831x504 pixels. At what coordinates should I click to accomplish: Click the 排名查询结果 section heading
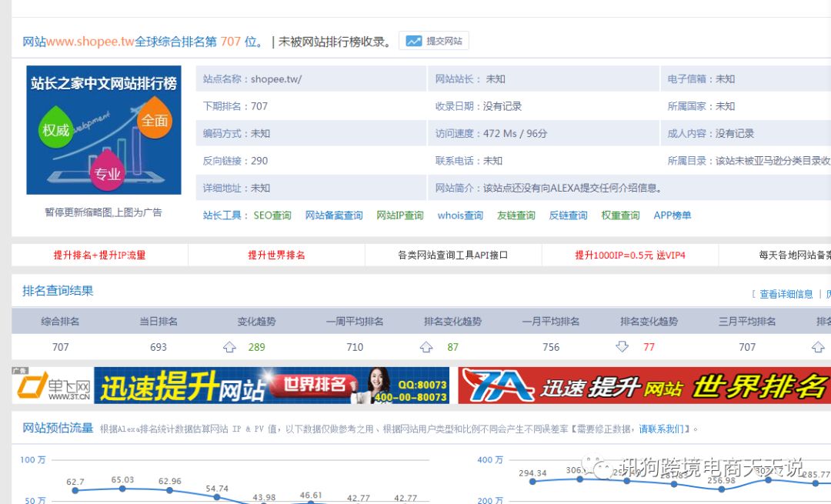(x=58, y=290)
